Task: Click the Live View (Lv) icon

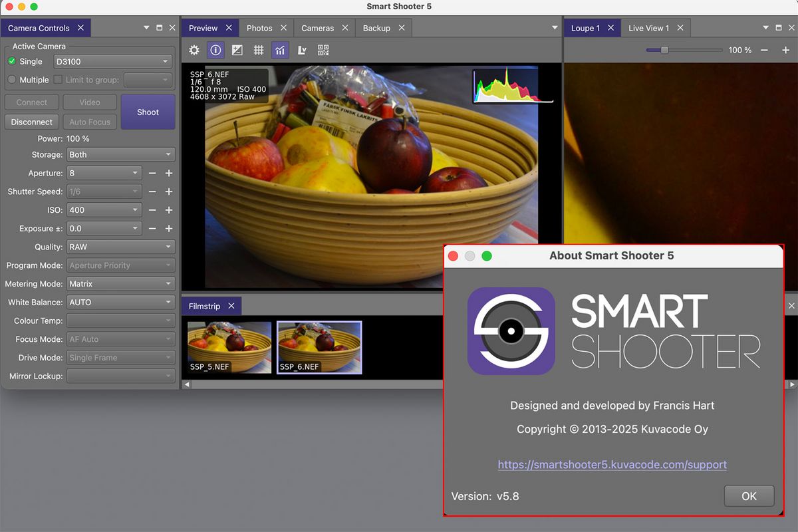Action: tap(302, 50)
